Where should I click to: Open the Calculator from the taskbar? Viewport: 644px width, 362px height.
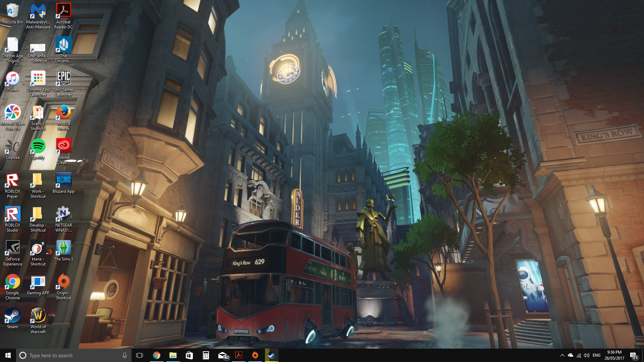206,355
